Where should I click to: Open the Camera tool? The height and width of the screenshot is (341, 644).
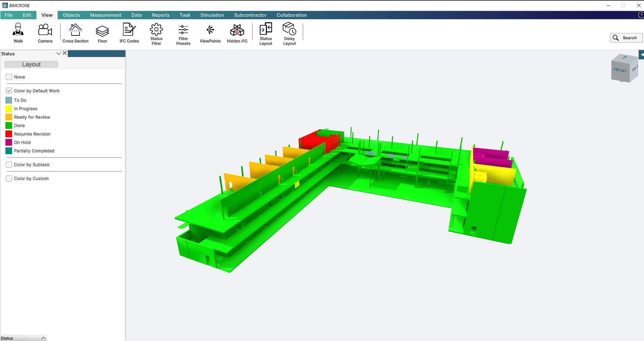click(x=45, y=33)
